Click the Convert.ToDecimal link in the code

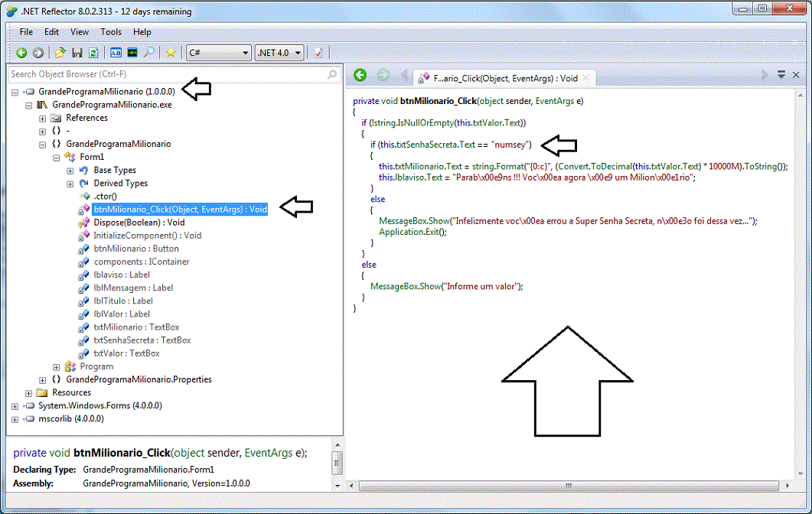click(595, 166)
